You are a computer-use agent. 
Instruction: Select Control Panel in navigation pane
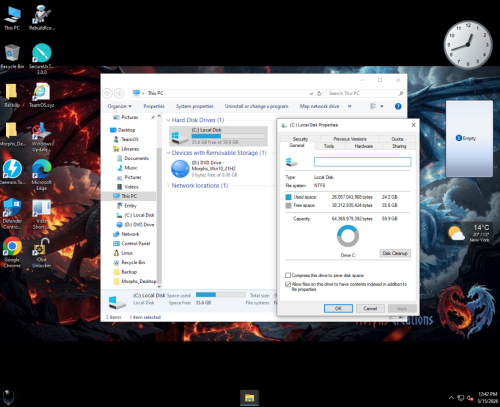click(x=136, y=243)
